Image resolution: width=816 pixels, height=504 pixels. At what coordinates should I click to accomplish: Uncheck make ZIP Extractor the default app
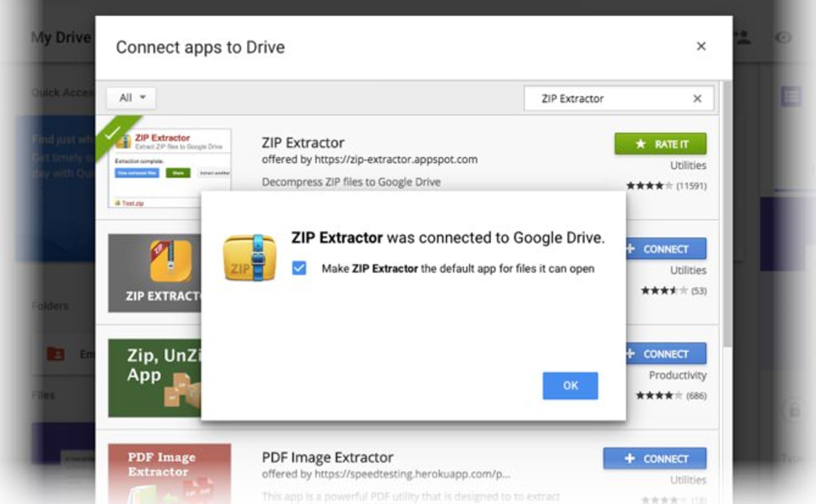[299, 268]
